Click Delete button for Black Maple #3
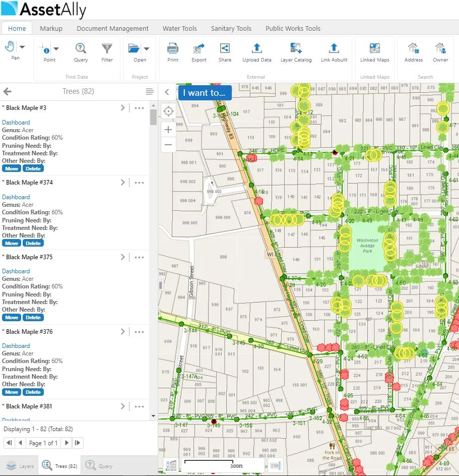Screen dimensions: 459x476 33,168
